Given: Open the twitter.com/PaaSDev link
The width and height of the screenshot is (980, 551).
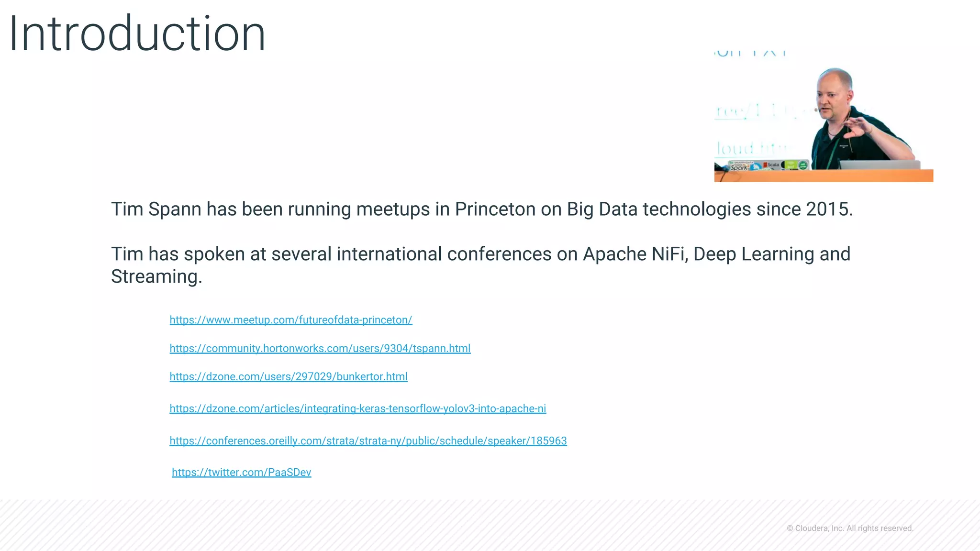Looking at the screenshot, I should pos(242,472).
